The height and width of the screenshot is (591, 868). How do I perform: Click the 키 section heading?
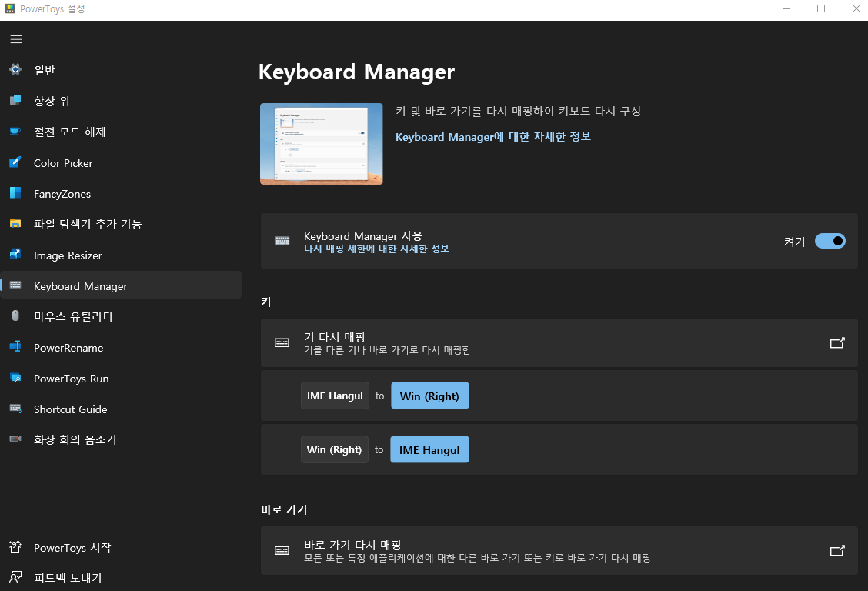[266, 302]
